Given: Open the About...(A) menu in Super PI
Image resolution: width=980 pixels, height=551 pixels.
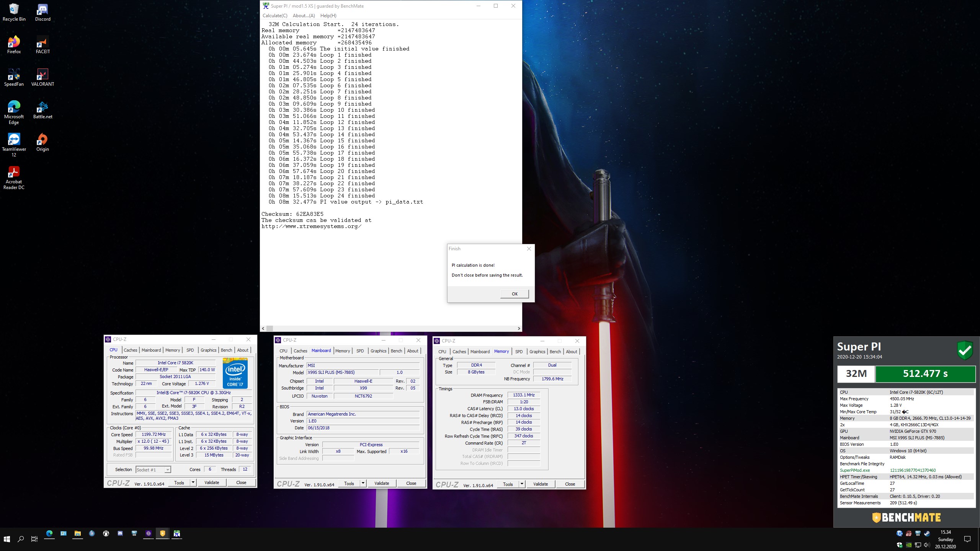Looking at the screenshot, I should [x=304, y=16].
